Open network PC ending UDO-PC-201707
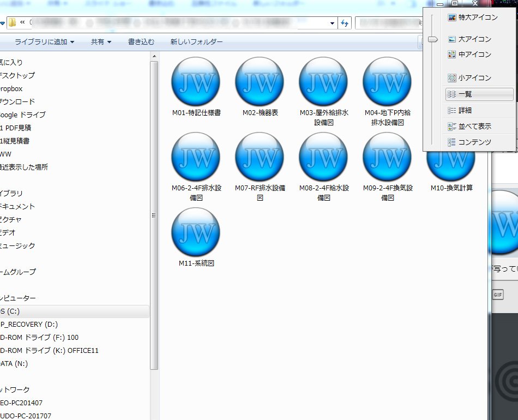The height and width of the screenshot is (420, 518). pos(26,416)
